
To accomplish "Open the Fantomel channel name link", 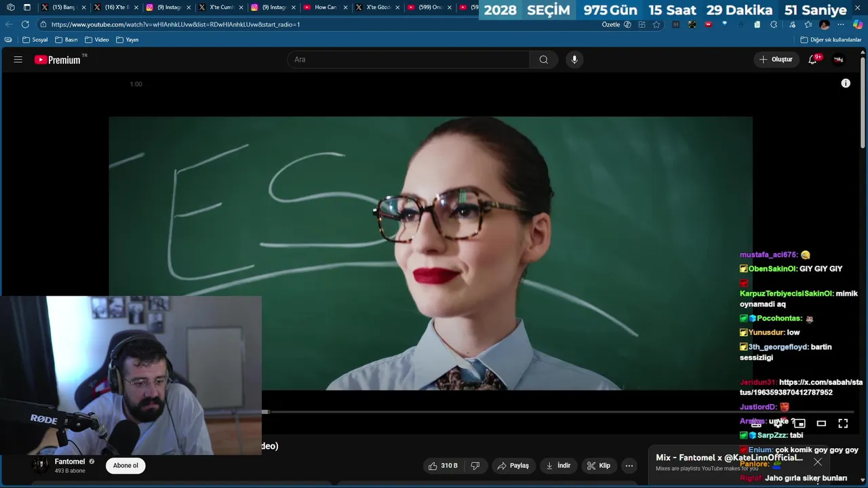I will [70, 462].
